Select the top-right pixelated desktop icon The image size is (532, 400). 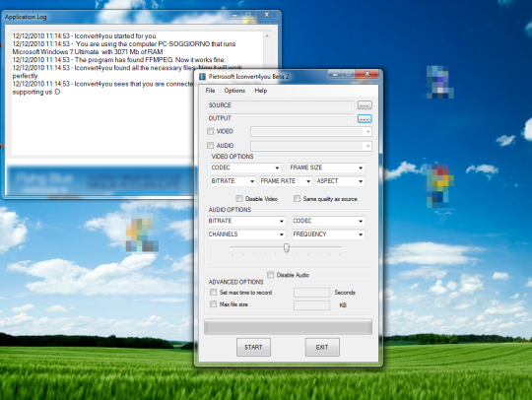tap(440, 83)
